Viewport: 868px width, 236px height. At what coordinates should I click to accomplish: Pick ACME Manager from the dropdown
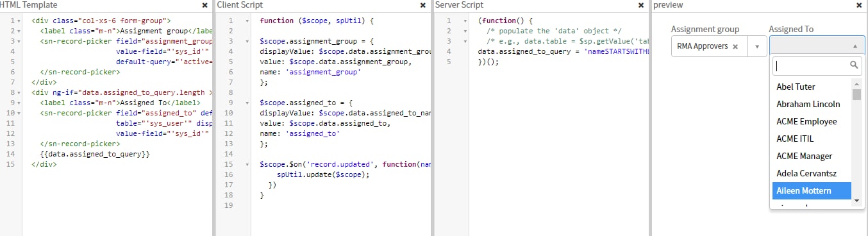[x=811, y=156]
